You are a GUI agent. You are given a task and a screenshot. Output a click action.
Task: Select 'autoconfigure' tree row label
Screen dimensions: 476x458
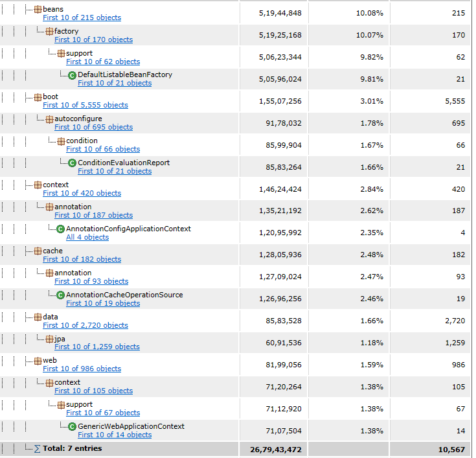coord(78,119)
